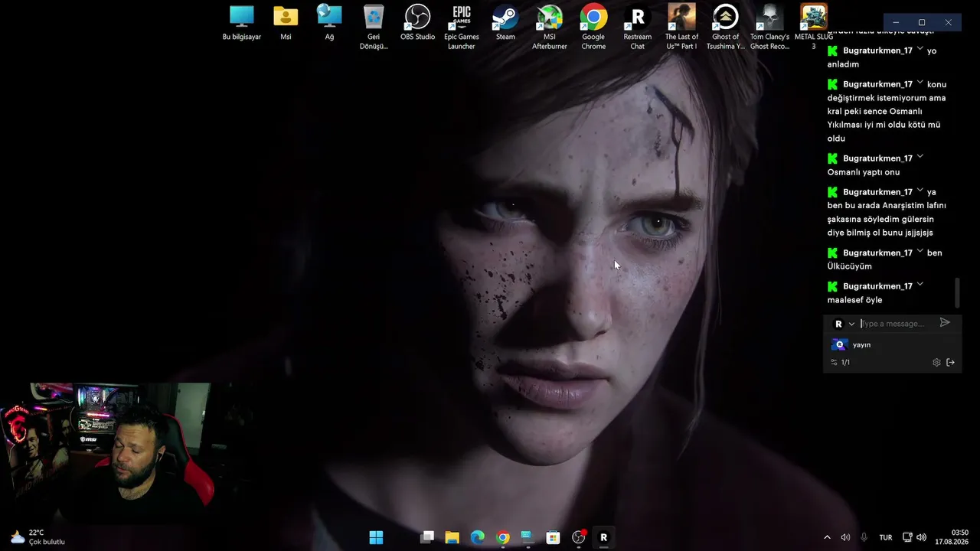Open the weather widget showing 22°C
This screenshot has width=980, height=551.
click(x=37, y=537)
